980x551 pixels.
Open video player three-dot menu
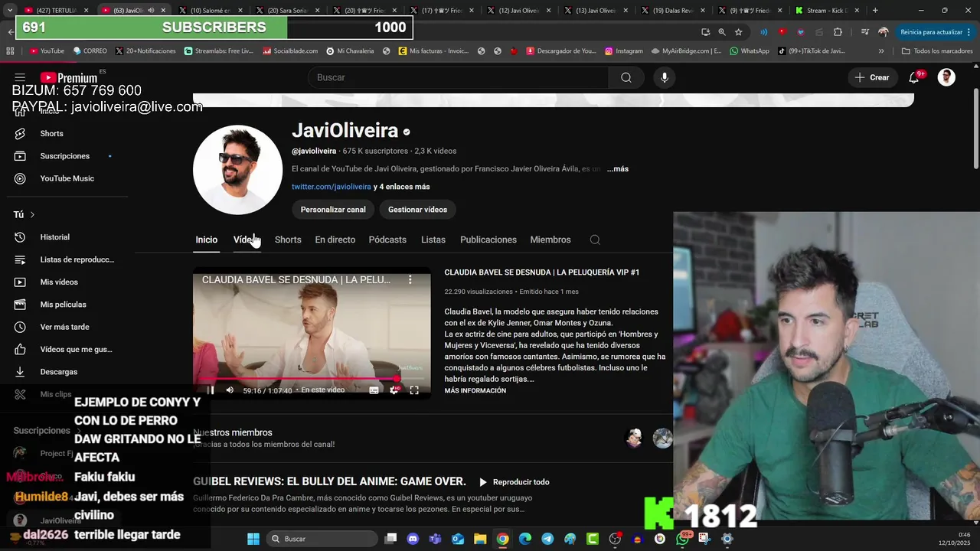(410, 280)
